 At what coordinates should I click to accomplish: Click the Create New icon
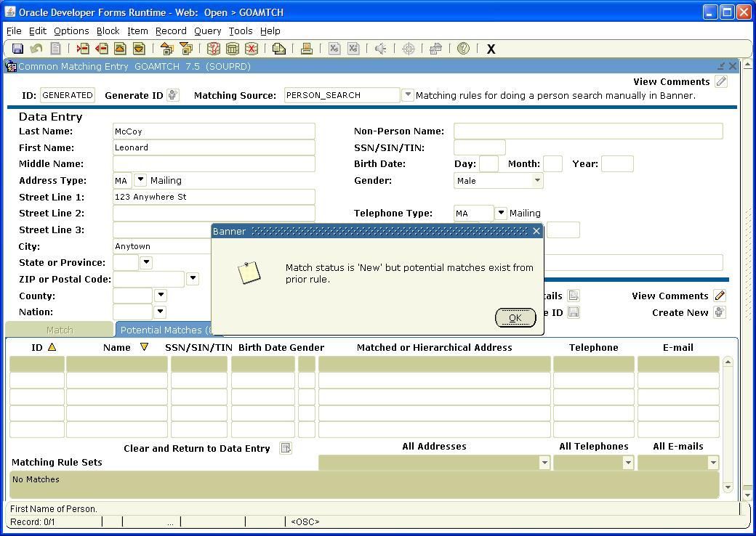pos(720,312)
